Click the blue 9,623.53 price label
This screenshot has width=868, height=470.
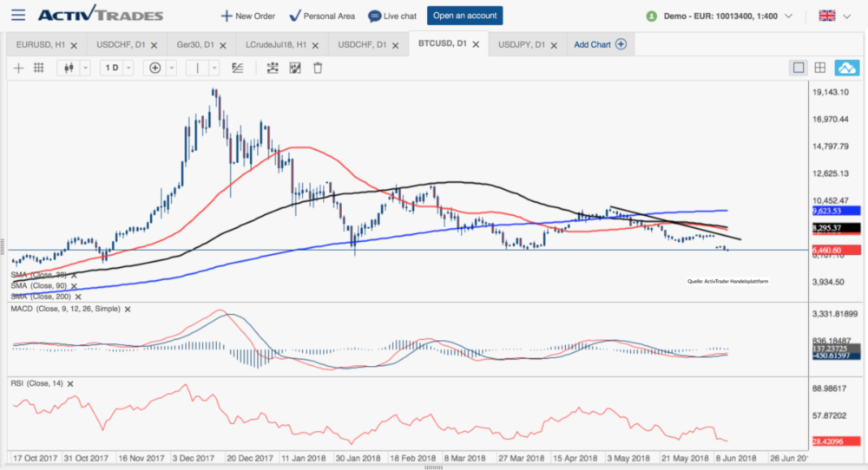(x=836, y=211)
